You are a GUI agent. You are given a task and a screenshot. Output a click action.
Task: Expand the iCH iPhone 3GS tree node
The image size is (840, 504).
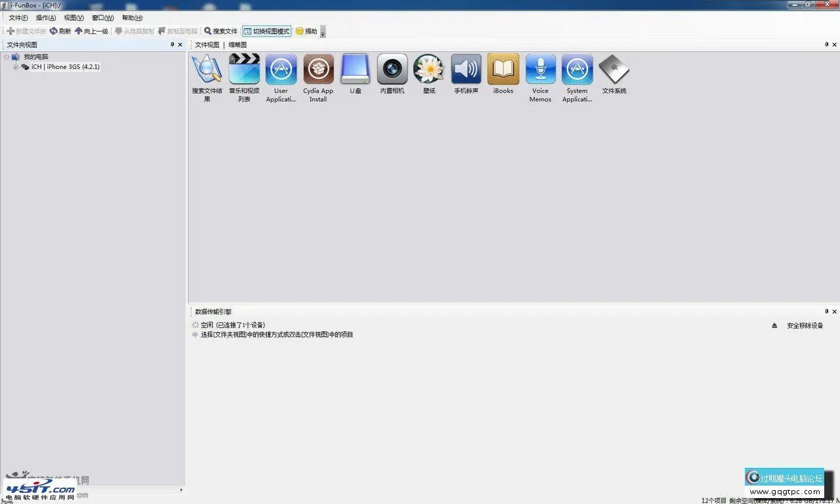tap(15, 66)
